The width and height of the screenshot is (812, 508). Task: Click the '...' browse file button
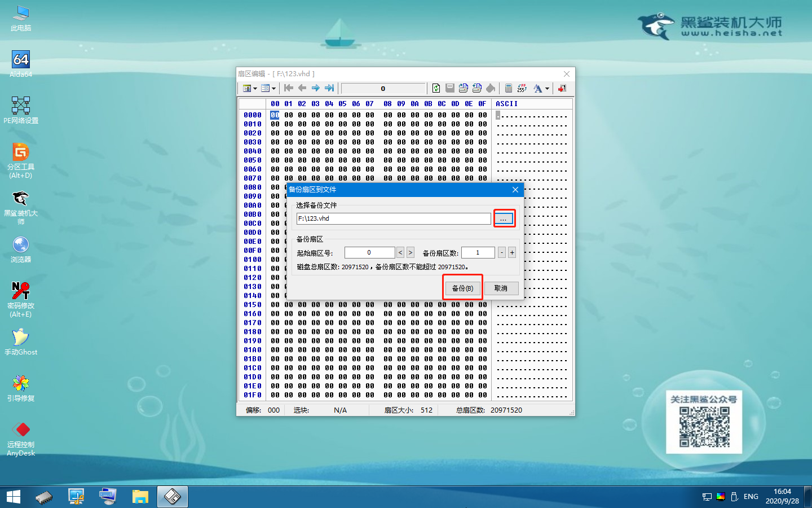504,218
